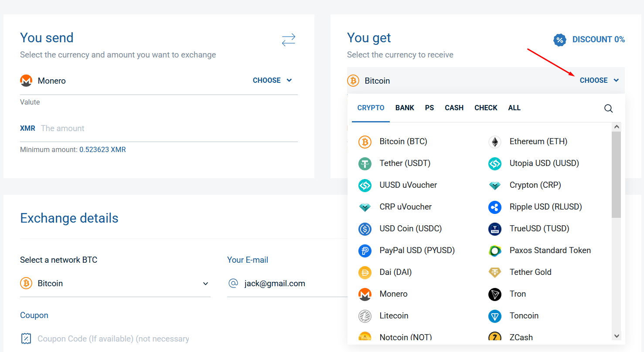This screenshot has height=352, width=644.
Task: Click the Utopia USD (UUSD) icon
Action: tap(494, 163)
